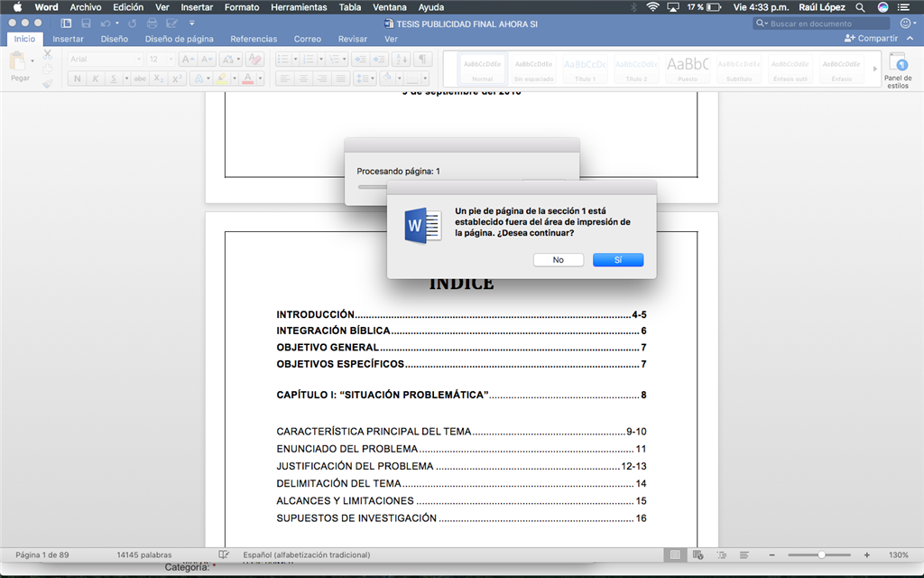924x578 pixels.
Task: Toggle web layout view in status bar
Action: pyautogui.click(x=698, y=555)
